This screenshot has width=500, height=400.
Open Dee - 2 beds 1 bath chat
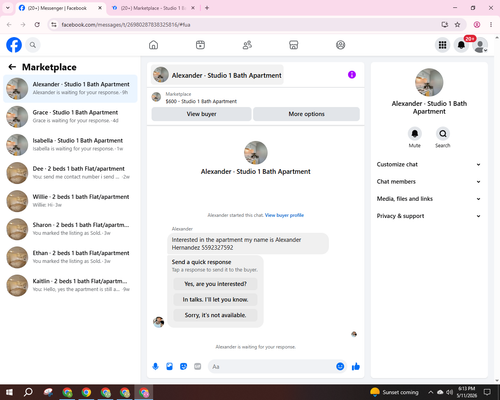click(x=70, y=173)
